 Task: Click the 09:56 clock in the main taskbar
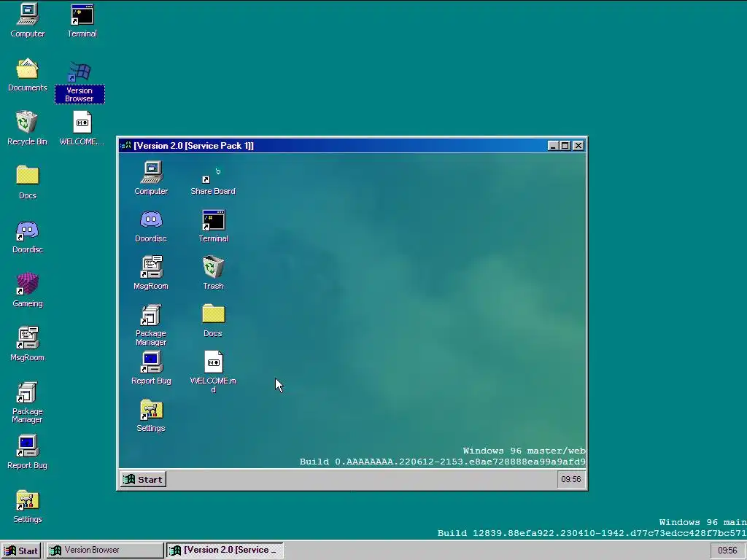point(727,551)
